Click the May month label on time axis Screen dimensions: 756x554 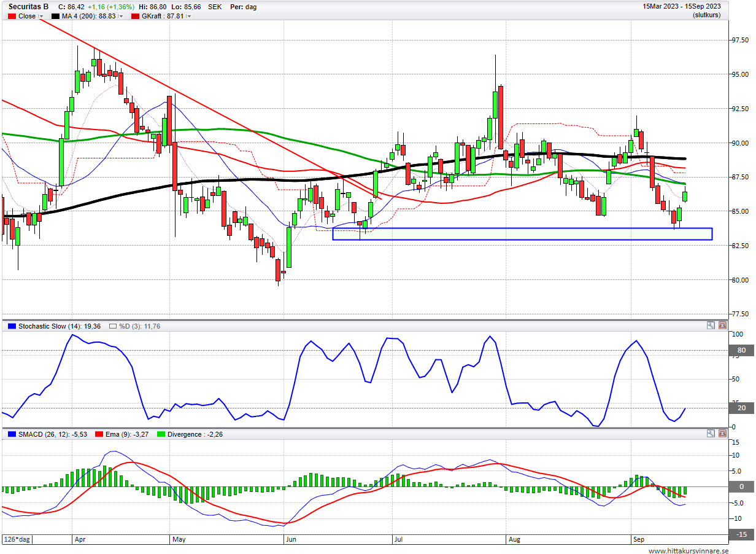coord(179,540)
